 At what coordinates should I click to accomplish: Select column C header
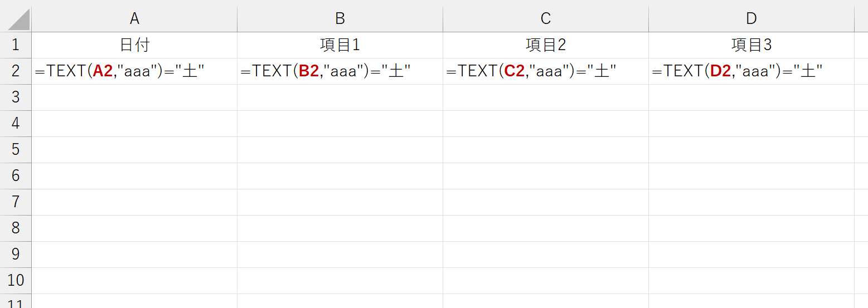click(546, 19)
